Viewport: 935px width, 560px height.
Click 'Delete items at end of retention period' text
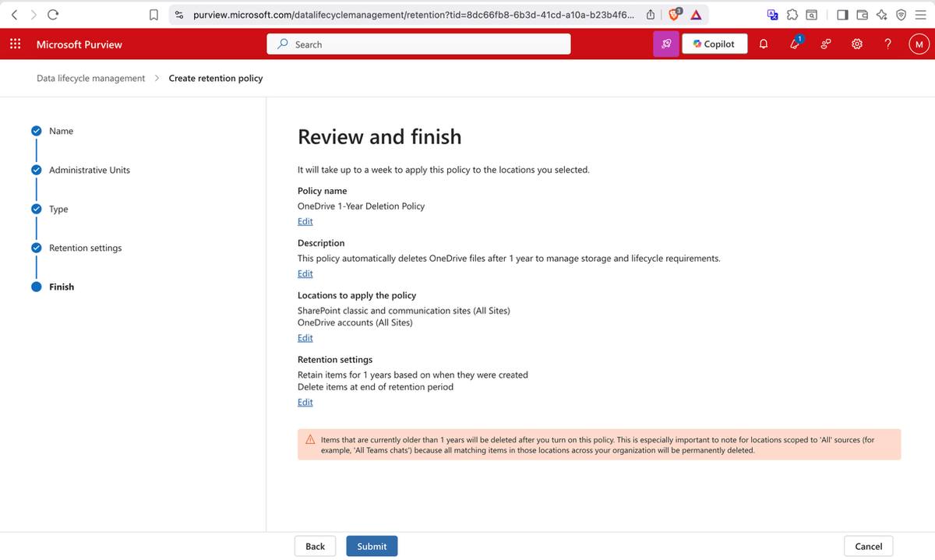coord(375,387)
